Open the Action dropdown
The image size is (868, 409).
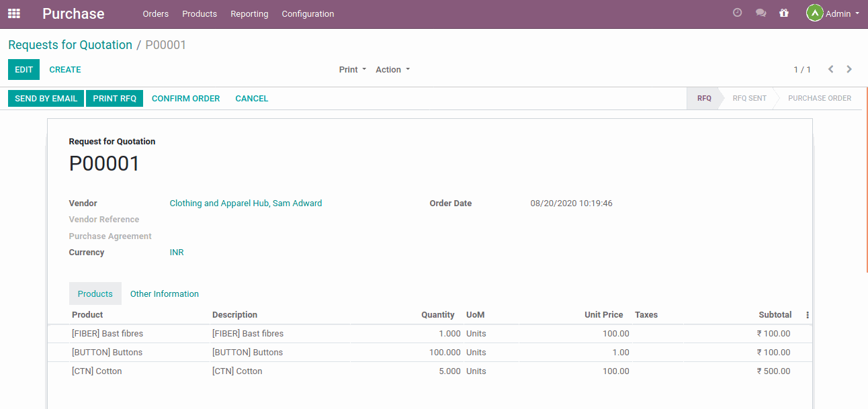click(392, 69)
